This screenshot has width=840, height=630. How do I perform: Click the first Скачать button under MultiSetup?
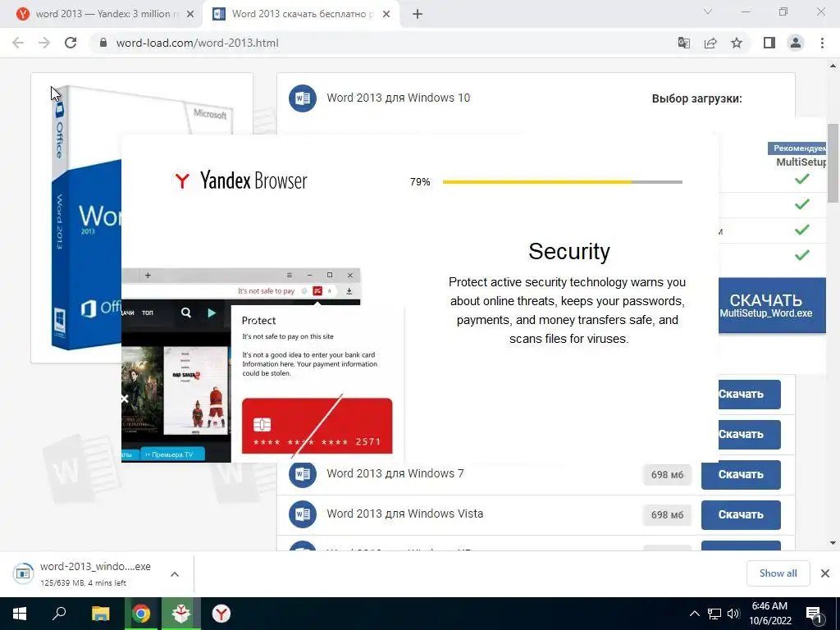(749, 395)
